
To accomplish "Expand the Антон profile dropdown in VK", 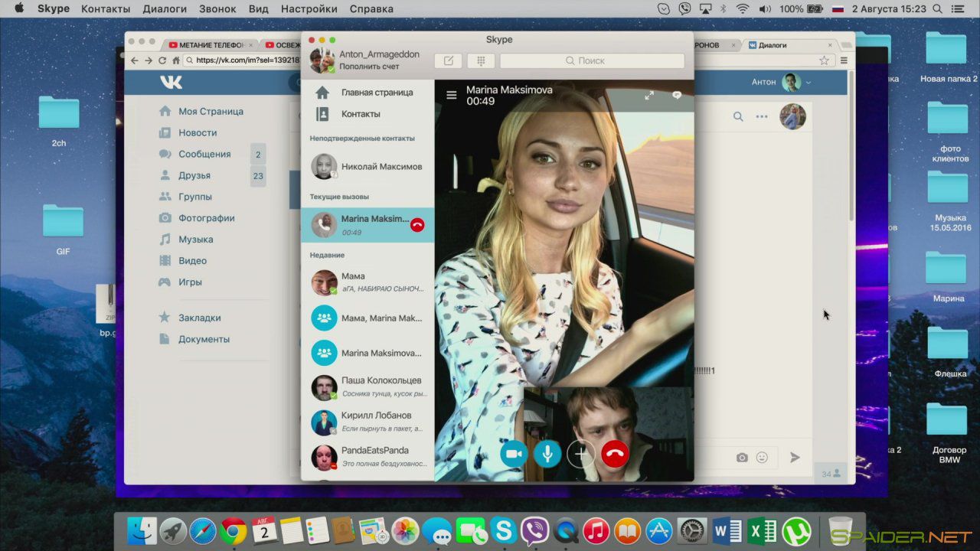I will 782,82.
